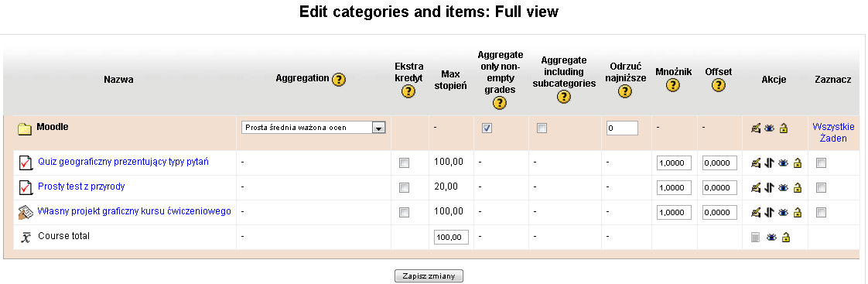Viewport: 868px width, 284px height.
Task: Open help icon next to Aggregation header
Action: [339, 80]
